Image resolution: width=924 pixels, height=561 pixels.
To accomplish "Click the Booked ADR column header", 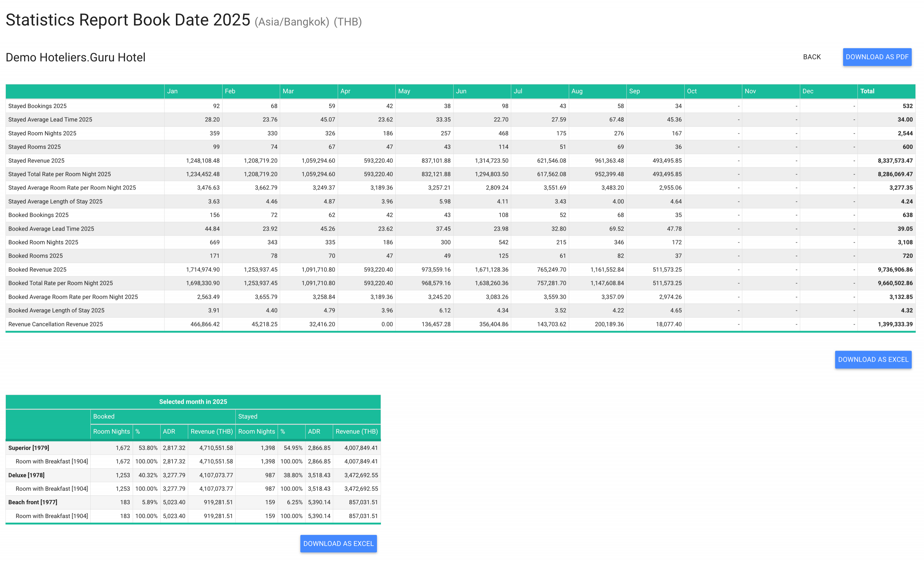I will point(169,432).
